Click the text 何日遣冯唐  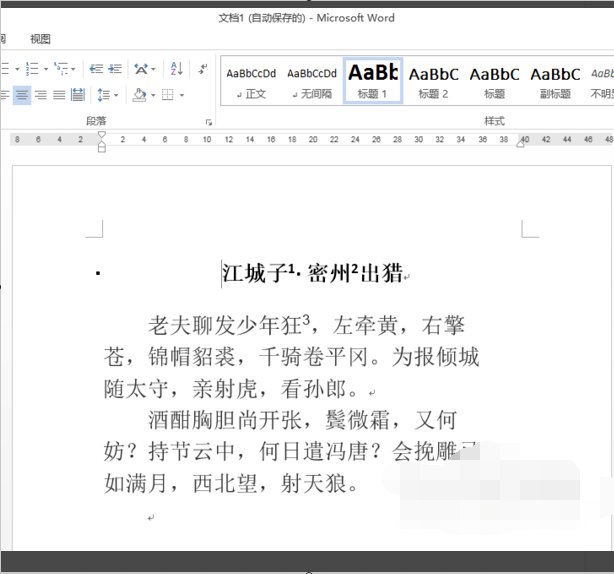pos(314,452)
